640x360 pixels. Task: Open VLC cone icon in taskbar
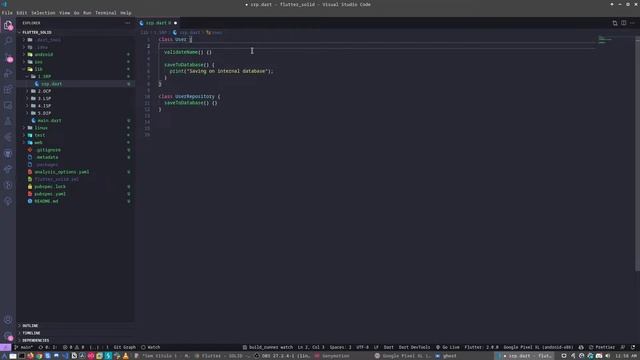click(126, 356)
